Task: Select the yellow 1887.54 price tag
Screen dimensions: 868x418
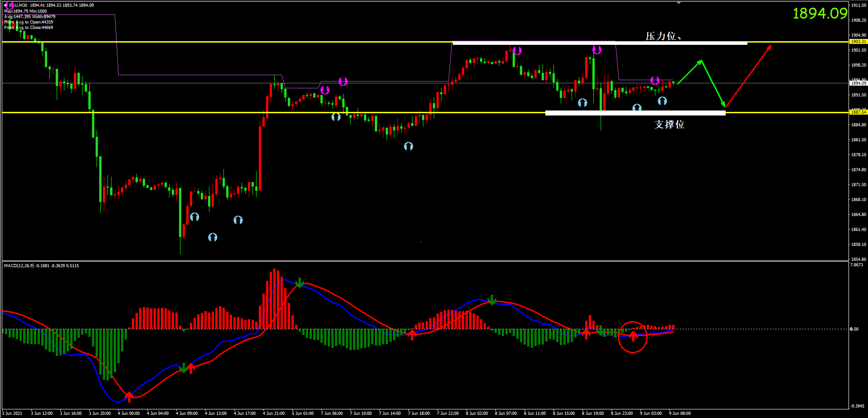Action: click(x=858, y=112)
